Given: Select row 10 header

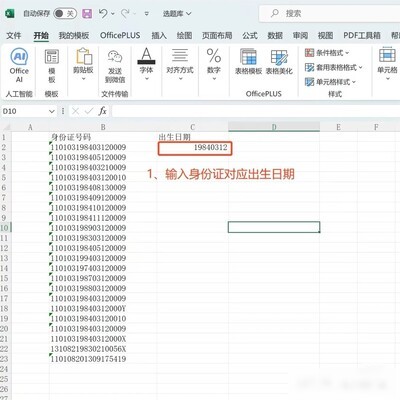Looking at the screenshot, I should (5, 228).
